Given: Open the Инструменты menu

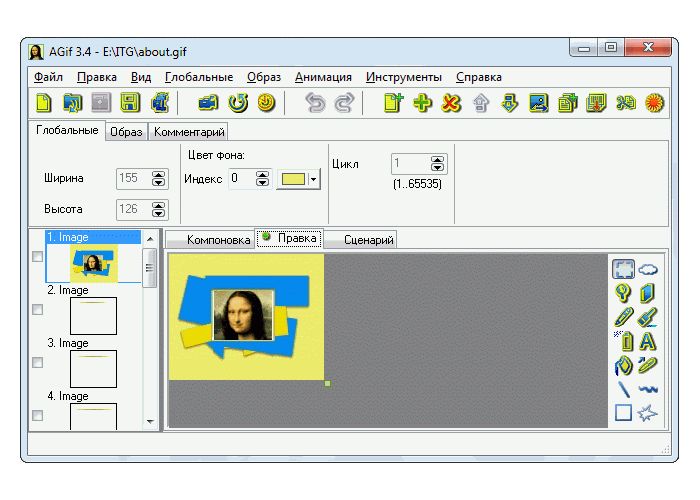Looking at the screenshot, I should [404, 77].
